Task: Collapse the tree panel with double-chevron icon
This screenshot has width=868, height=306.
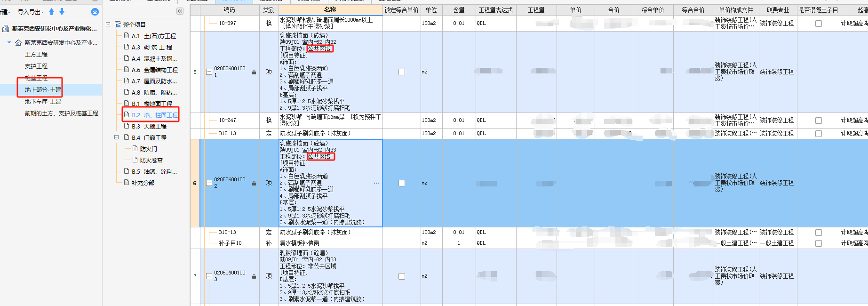Action: [x=180, y=11]
